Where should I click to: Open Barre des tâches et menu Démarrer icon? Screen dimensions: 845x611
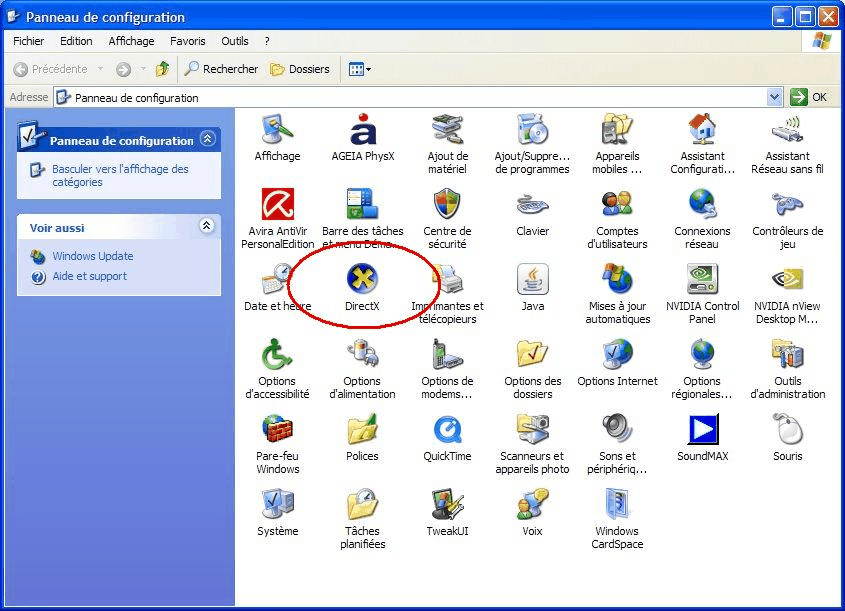(363, 204)
